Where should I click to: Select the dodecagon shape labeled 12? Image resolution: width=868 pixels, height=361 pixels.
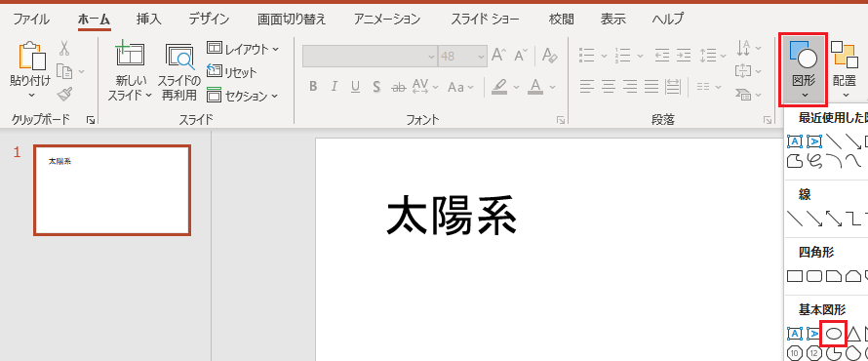(x=814, y=353)
